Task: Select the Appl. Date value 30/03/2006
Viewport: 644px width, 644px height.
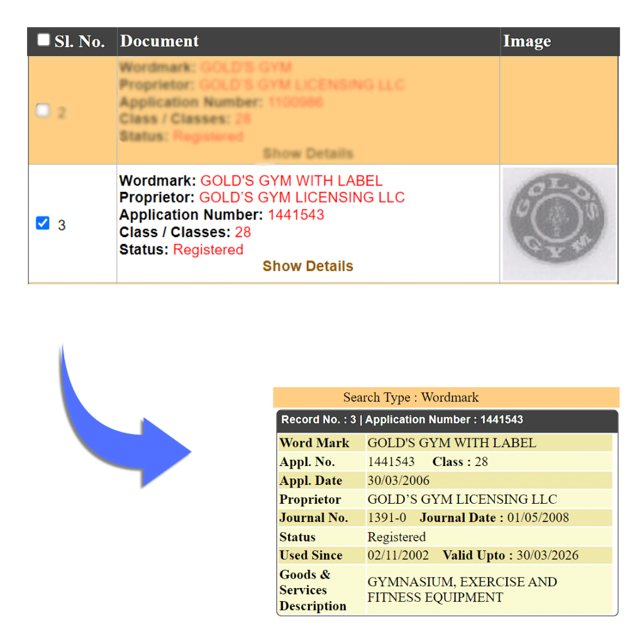Action: click(399, 480)
